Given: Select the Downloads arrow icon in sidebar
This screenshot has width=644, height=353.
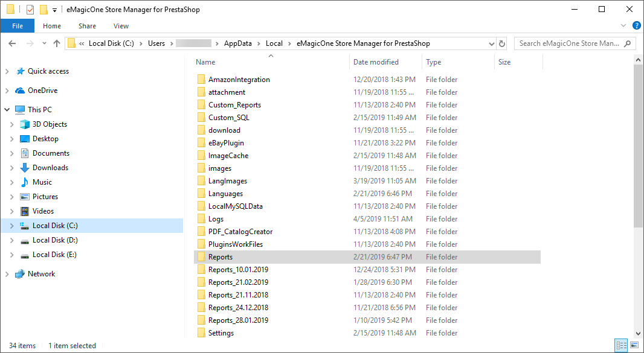Looking at the screenshot, I should point(25,168).
